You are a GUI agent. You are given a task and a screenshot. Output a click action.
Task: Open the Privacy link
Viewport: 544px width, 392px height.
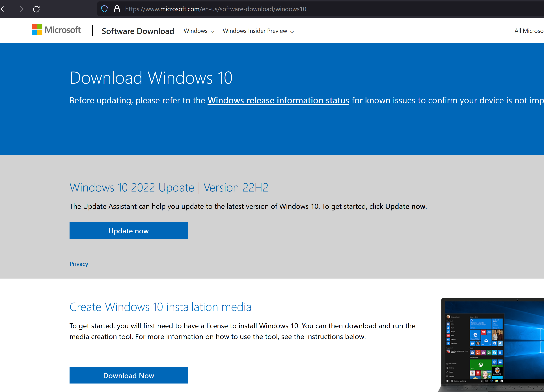pos(79,264)
